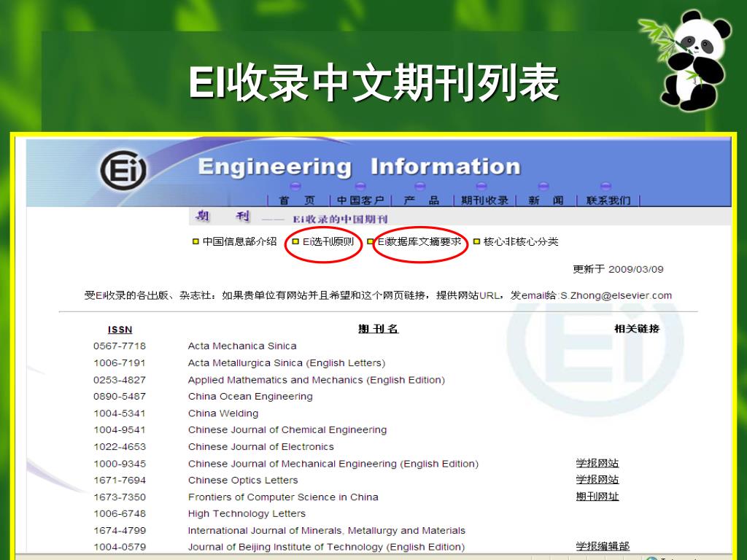Click ISSN 1022-4653
The width and height of the screenshot is (747, 560).
[x=120, y=447]
